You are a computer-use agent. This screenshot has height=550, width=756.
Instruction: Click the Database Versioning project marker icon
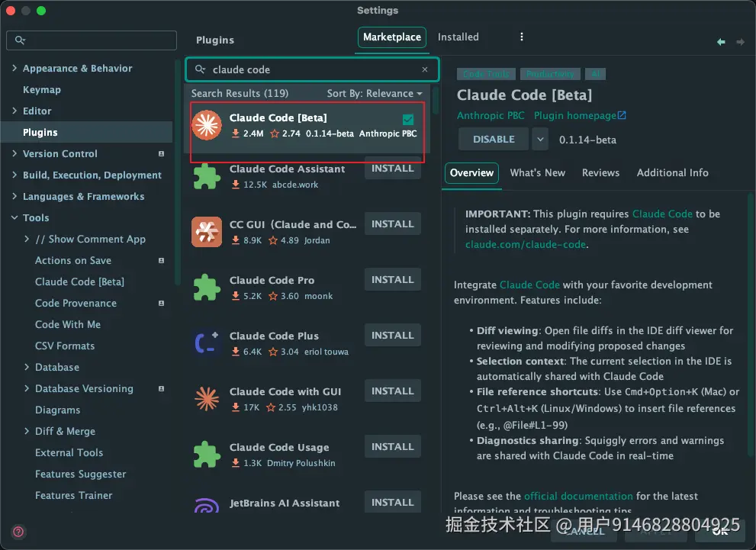161,388
